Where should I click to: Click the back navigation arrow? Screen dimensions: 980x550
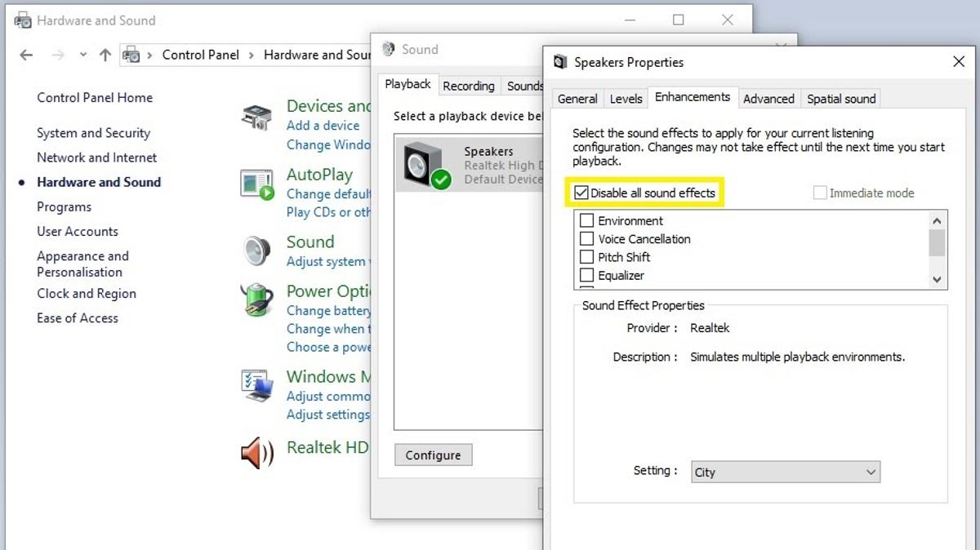click(25, 54)
